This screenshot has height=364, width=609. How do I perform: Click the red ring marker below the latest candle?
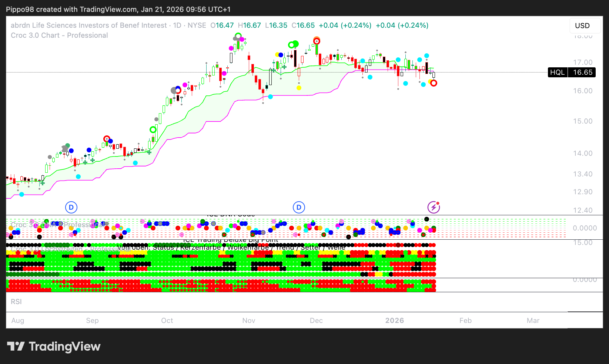tap(434, 83)
